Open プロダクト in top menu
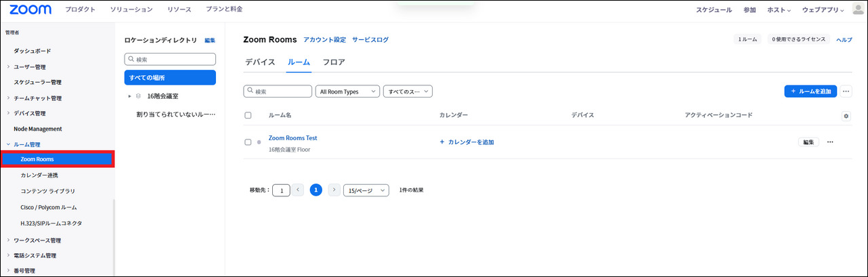This screenshot has height=277, width=868. pyautogui.click(x=81, y=9)
